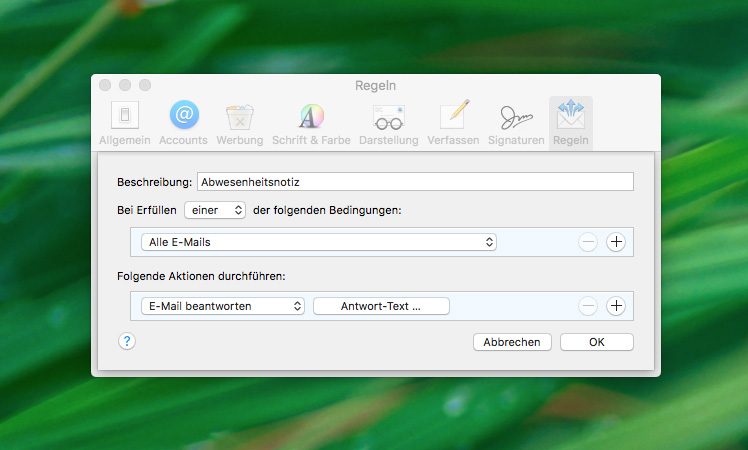Open help with the question mark button
Image resolution: width=748 pixels, height=450 pixels.
[127, 341]
